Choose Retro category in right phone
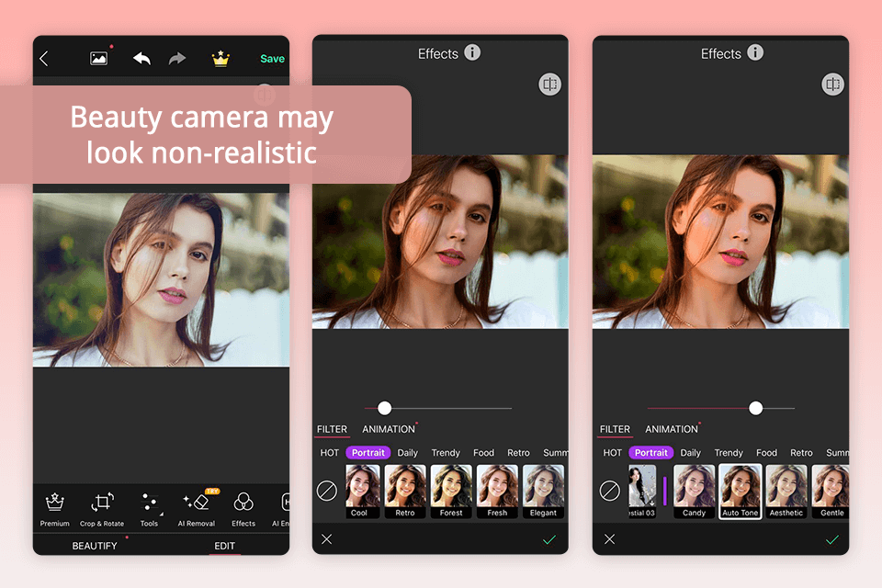 pos(801,452)
